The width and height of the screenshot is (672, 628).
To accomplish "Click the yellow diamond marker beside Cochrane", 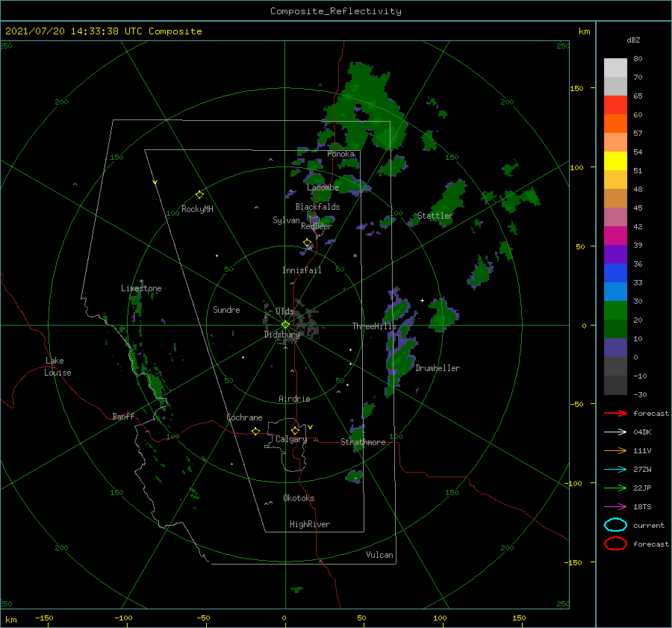I will click(x=255, y=431).
